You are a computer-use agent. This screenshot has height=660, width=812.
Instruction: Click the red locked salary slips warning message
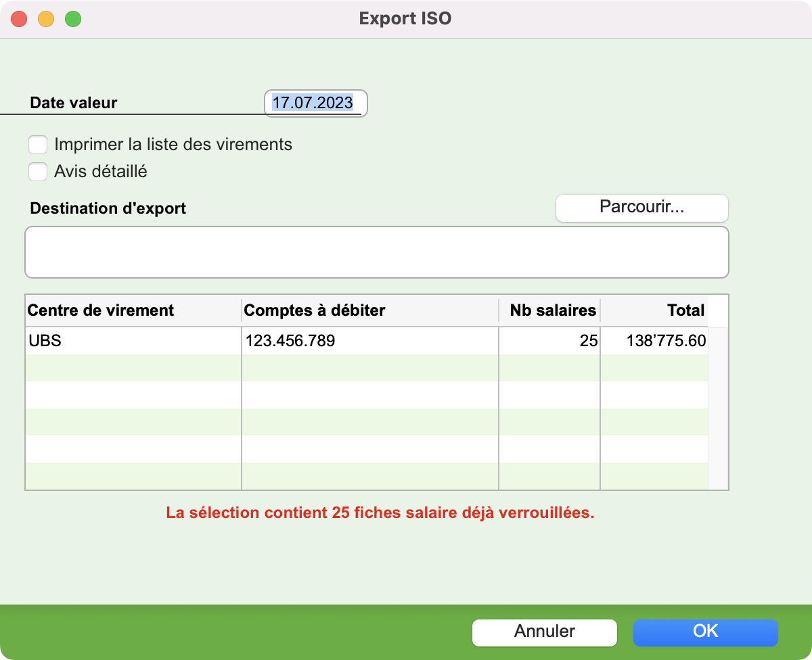click(380, 513)
